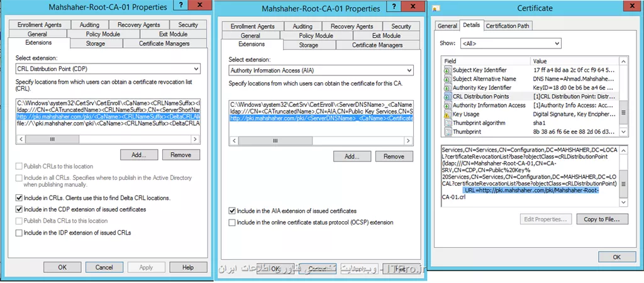
Task: Click the Thumbprint algorithm field icon
Action: point(447,123)
